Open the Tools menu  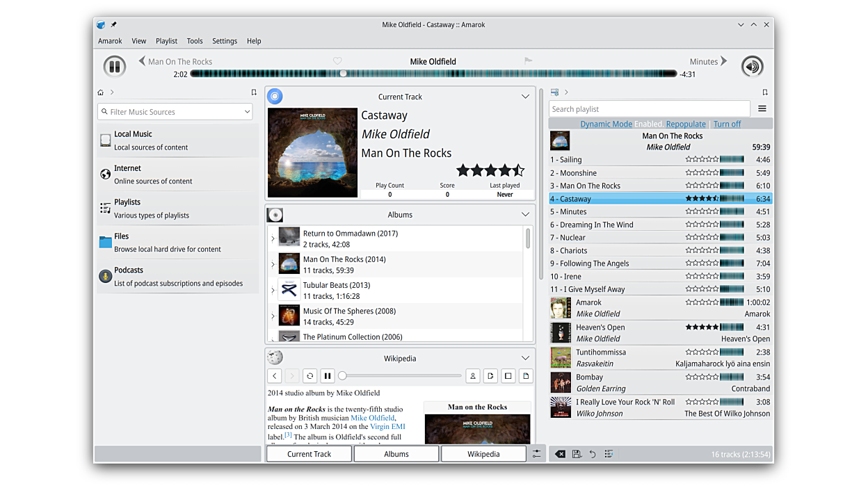pos(195,41)
